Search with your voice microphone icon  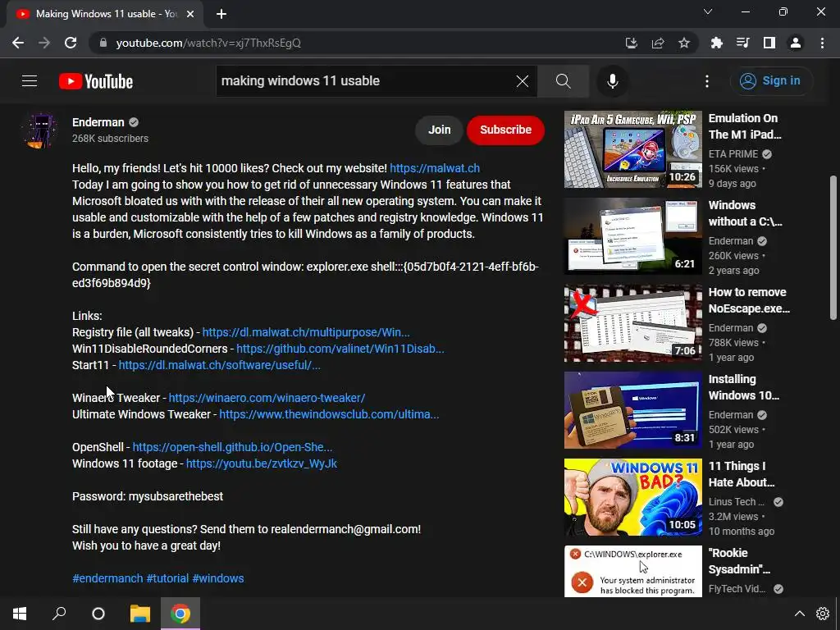(x=612, y=81)
